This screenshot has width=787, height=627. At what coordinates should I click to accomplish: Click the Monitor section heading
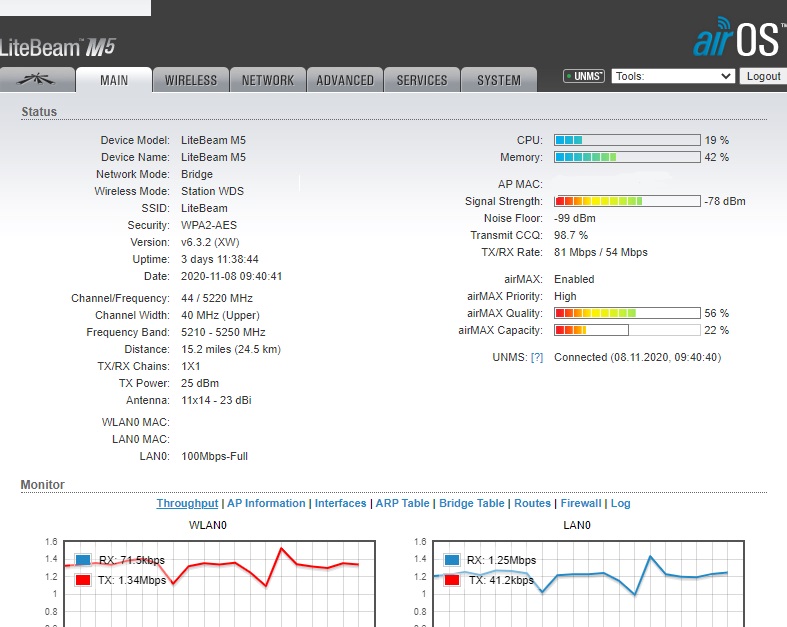43,484
